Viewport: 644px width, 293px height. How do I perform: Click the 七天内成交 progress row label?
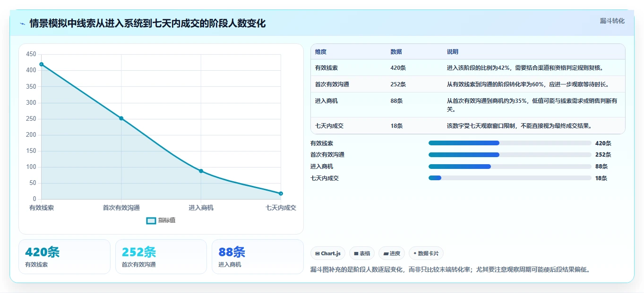325,178
